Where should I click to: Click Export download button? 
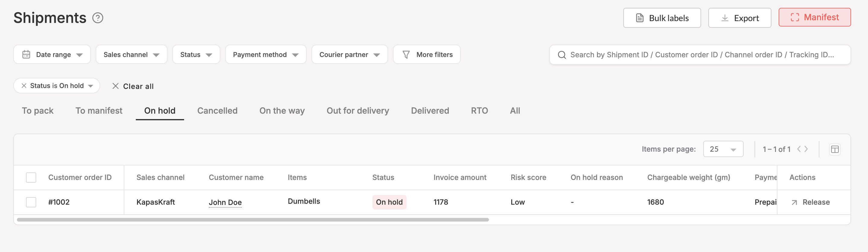pyautogui.click(x=739, y=18)
